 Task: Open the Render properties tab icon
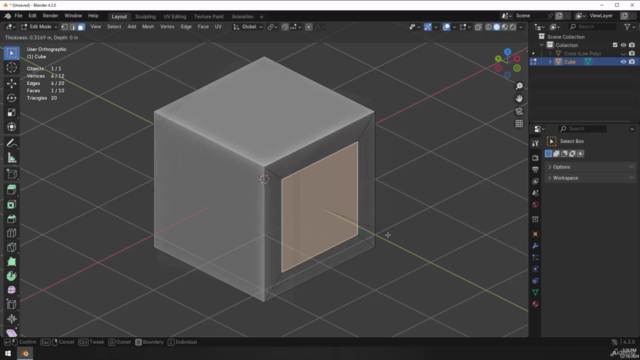click(535, 158)
